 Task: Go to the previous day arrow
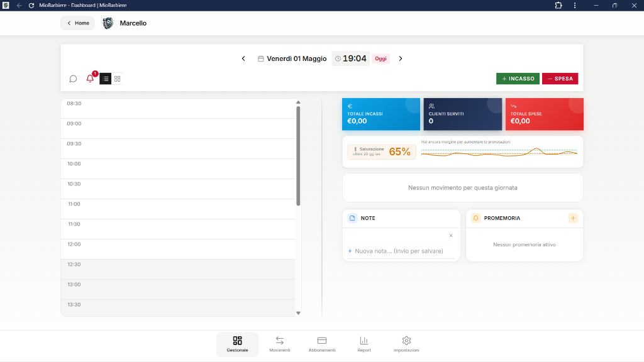pyautogui.click(x=243, y=58)
